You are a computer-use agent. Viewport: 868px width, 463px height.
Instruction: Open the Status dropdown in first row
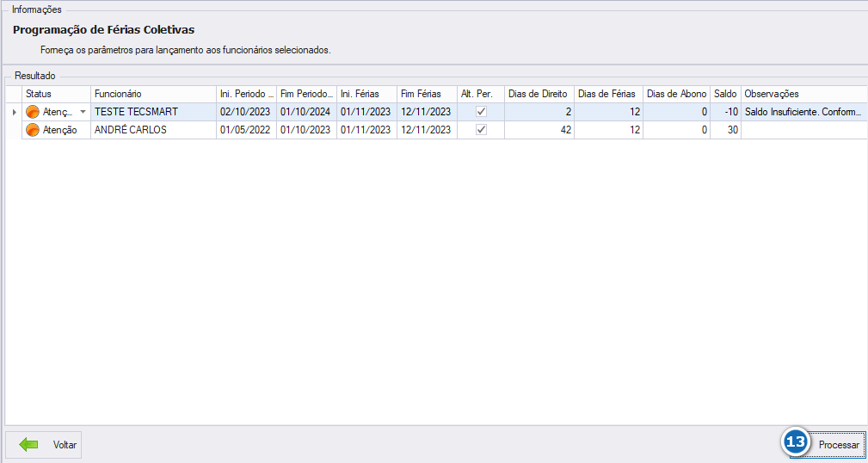pyautogui.click(x=83, y=112)
